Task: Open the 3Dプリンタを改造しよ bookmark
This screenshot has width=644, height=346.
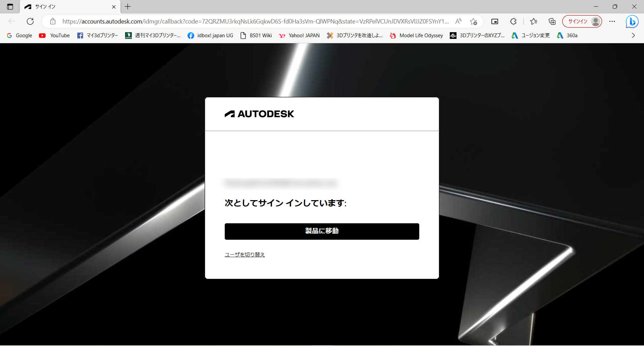Action: point(355,36)
